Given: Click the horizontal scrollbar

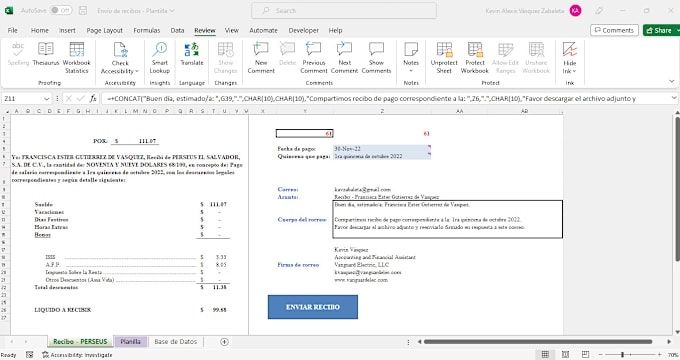Looking at the screenshot, I should coord(538,342).
